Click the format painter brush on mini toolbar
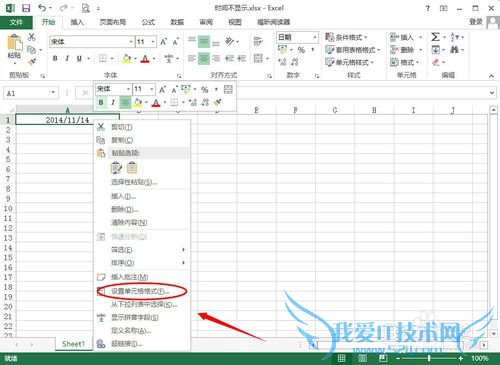 pos(218,102)
